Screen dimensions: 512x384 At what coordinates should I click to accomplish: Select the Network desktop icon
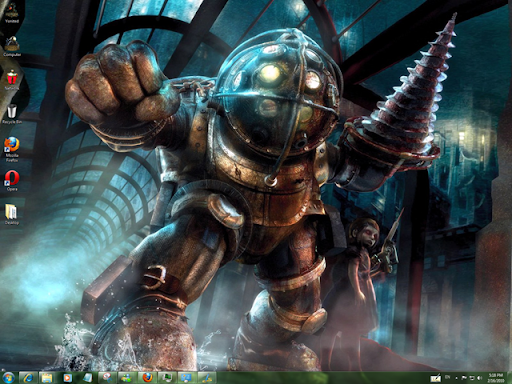pyautogui.click(x=12, y=80)
